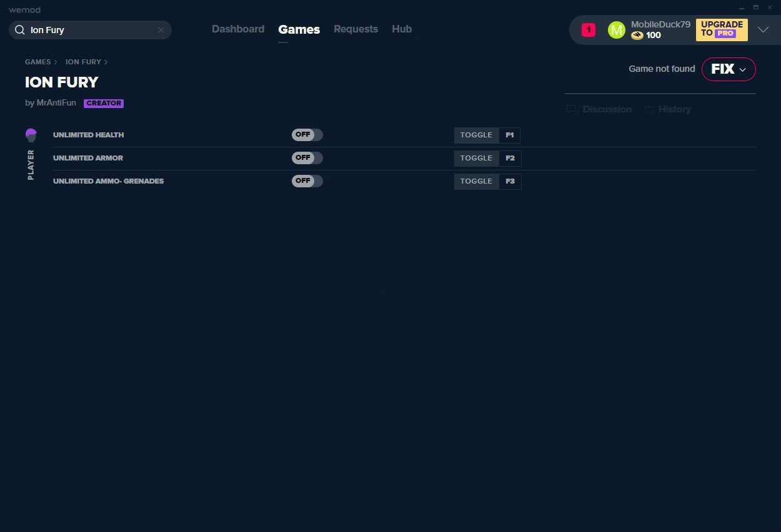Click the Upgrade to Pro button
The width and height of the screenshot is (781, 532).
point(722,29)
